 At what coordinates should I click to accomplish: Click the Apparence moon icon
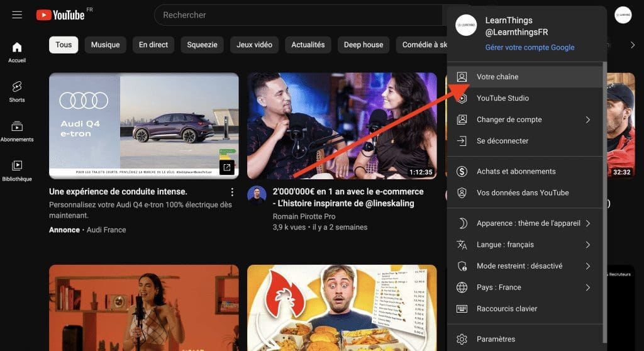(x=462, y=223)
